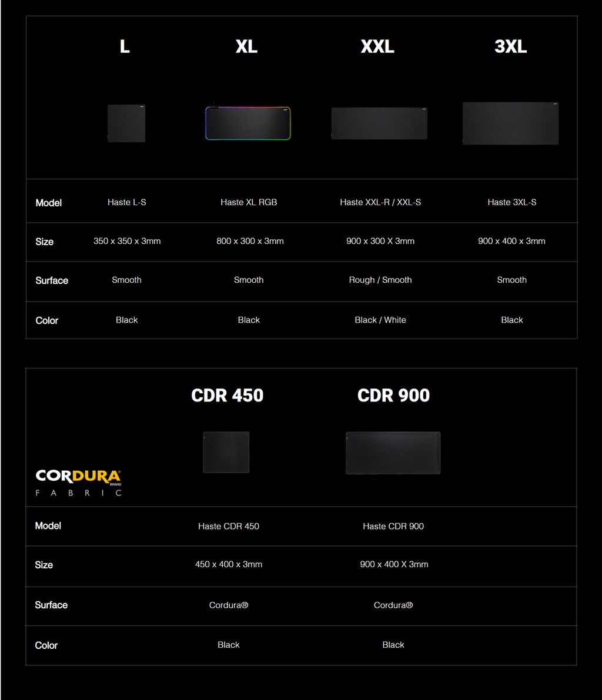The height and width of the screenshot is (700, 602).
Task: Open the Cordura Fabric brand logo
Action: tap(78, 482)
